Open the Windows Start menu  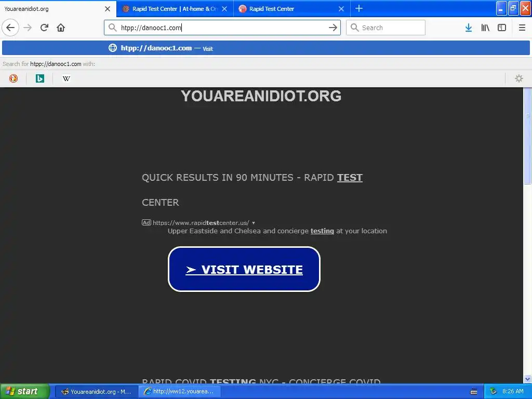pyautogui.click(x=24, y=391)
